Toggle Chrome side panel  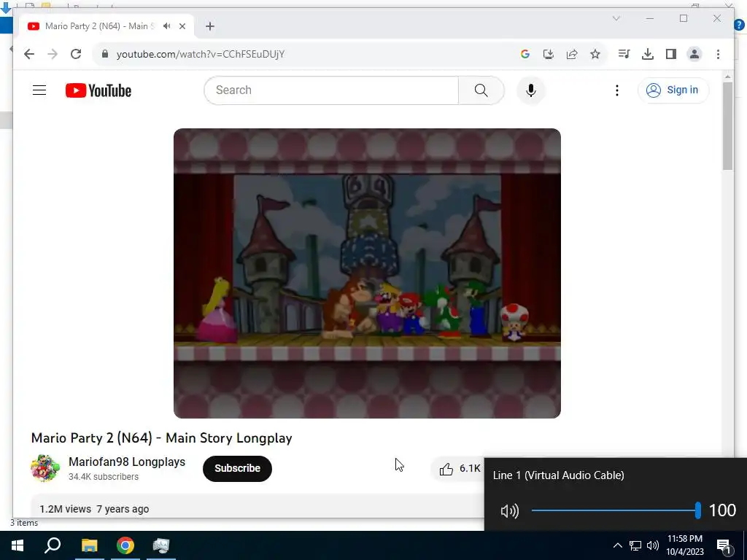coord(671,54)
